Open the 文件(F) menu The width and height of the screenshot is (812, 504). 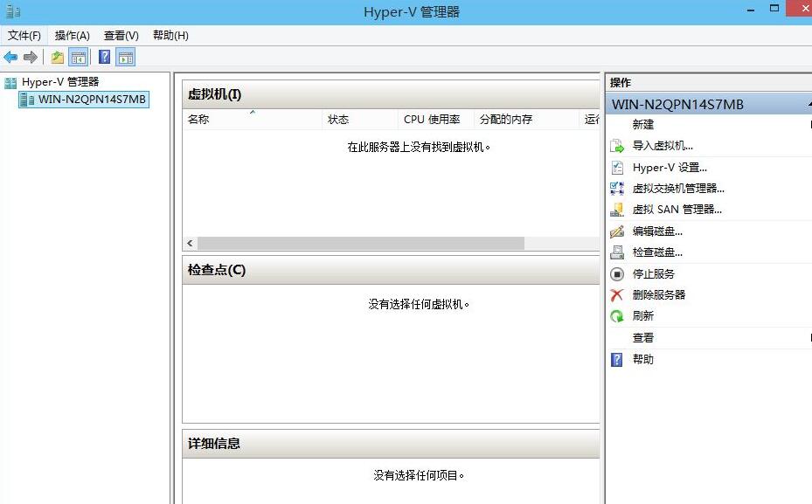pos(24,35)
